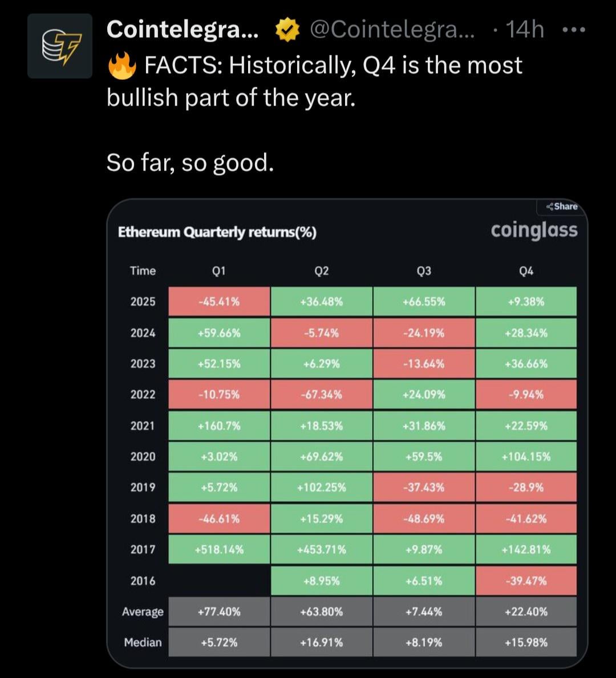Click the 2020 Q4 +104.15% cell
This screenshot has width=616, height=678.
(526, 457)
